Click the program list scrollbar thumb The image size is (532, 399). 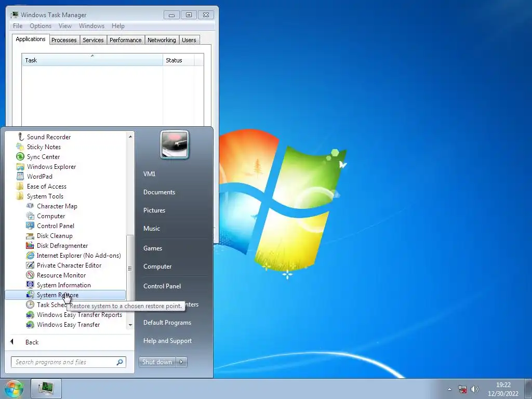(130, 268)
